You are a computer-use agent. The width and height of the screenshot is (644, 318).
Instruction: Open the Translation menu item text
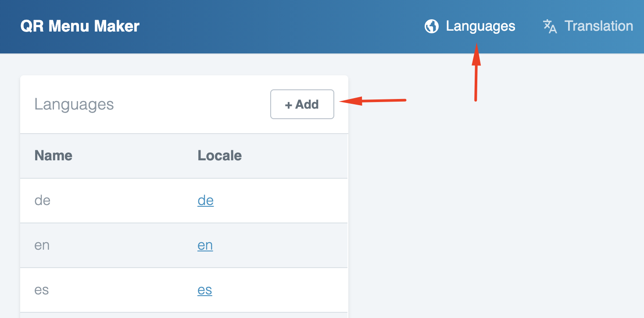click(x=598, y=26)
